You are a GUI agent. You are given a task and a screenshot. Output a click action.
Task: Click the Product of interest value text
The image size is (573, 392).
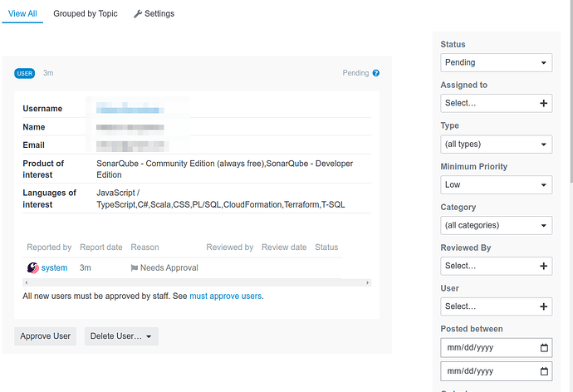224,169
